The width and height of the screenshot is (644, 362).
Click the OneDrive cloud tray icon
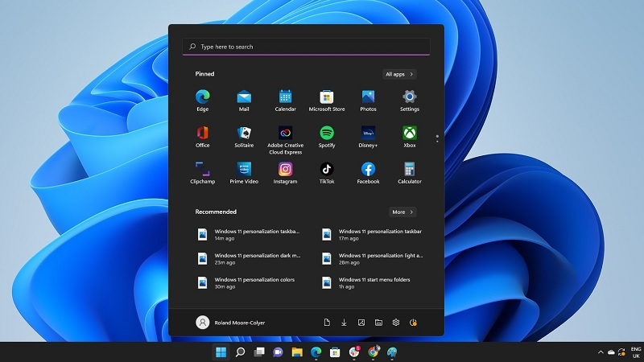coord(611,352)
